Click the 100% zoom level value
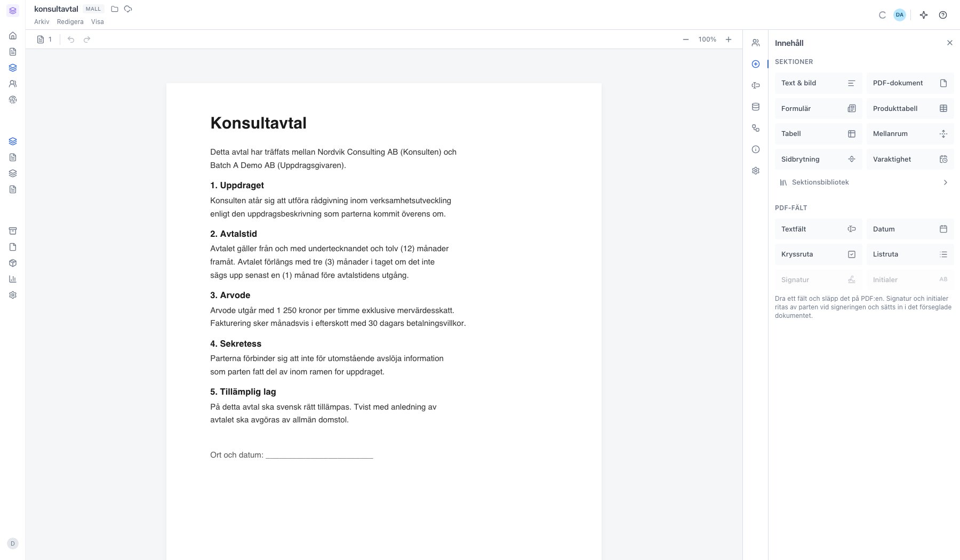Image resolution: width=960 pixels, height=560 pixels. (707, 39)
